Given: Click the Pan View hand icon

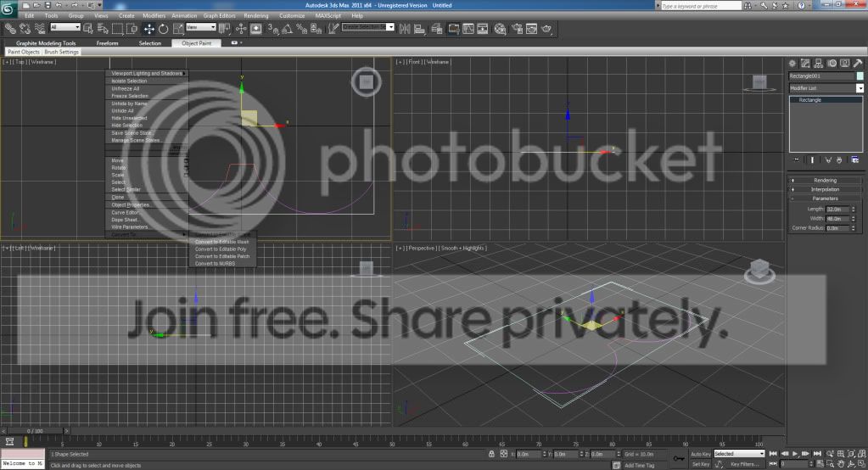Looking at the screenshot, I should tap(841, 464).
